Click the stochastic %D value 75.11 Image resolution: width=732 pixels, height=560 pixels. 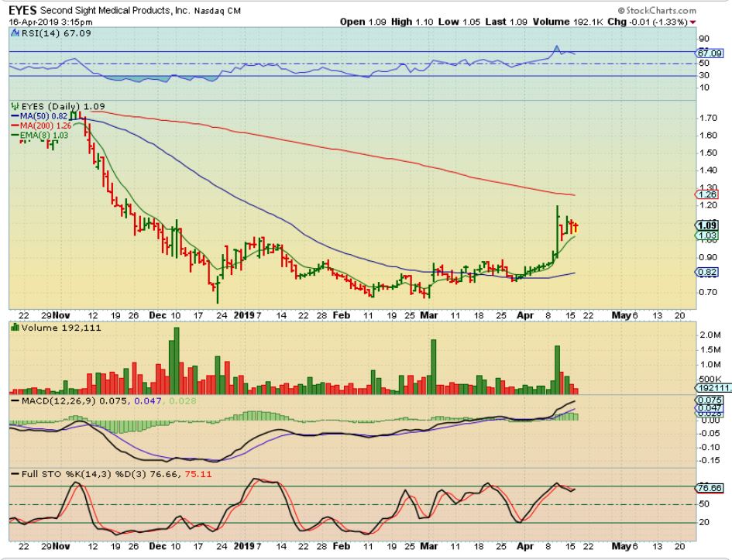[198, 474]
